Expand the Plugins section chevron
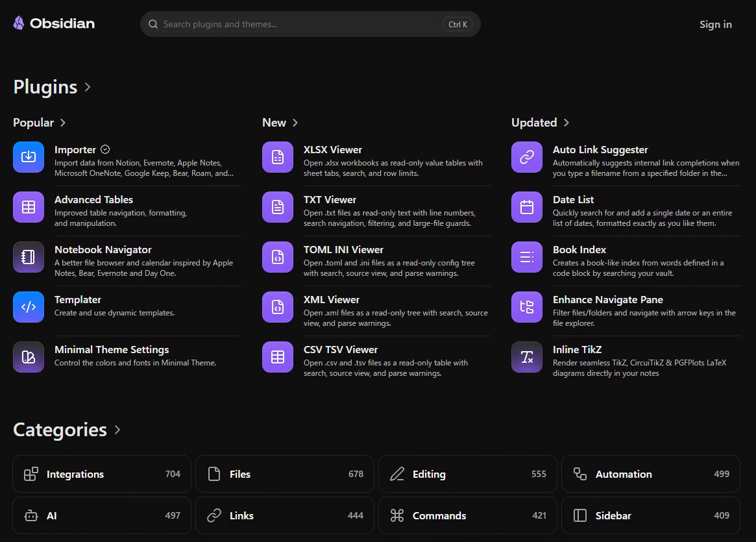The image size is (756, 542). (x=87, y=87)
